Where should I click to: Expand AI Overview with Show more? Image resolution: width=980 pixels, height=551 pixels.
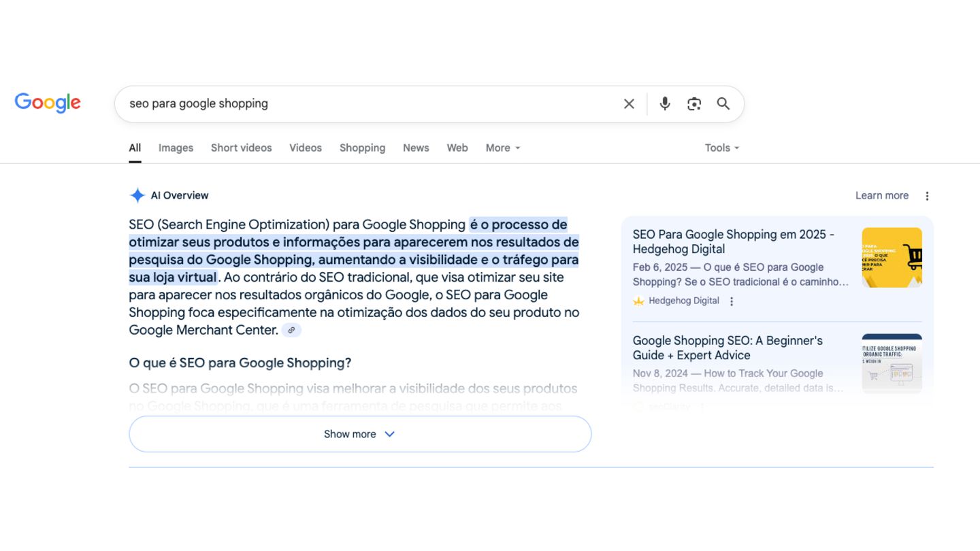coord(360,434)
